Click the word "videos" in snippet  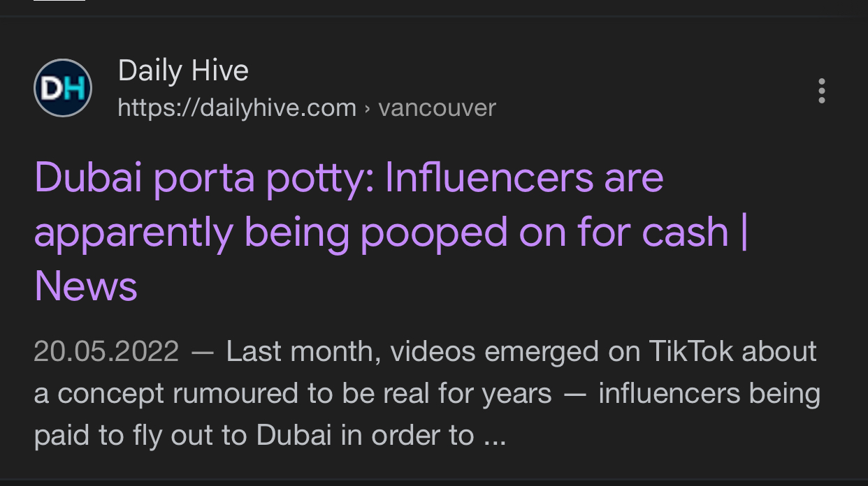coord(433,351)
